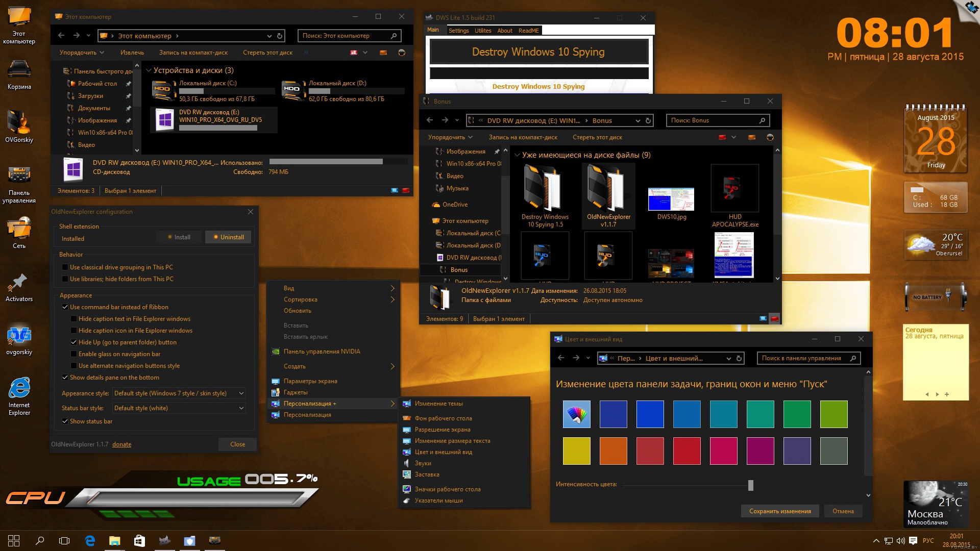Toggle Hide Up (go to parent folder) button
980x551 pixels.
coord(73,342)
